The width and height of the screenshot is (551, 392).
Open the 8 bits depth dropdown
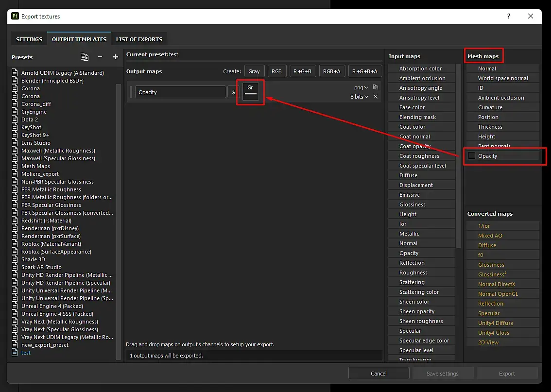[x=359, y=97]
